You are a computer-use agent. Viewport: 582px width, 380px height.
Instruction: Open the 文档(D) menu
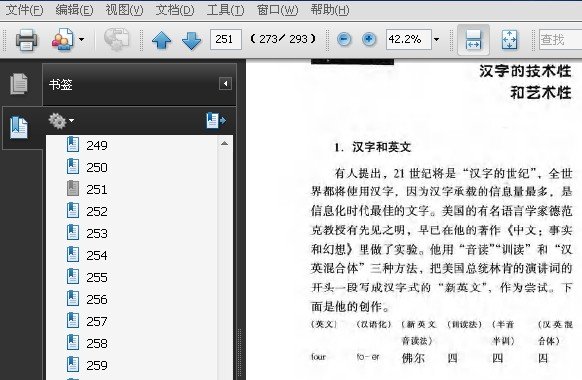(x=174, y=10)
